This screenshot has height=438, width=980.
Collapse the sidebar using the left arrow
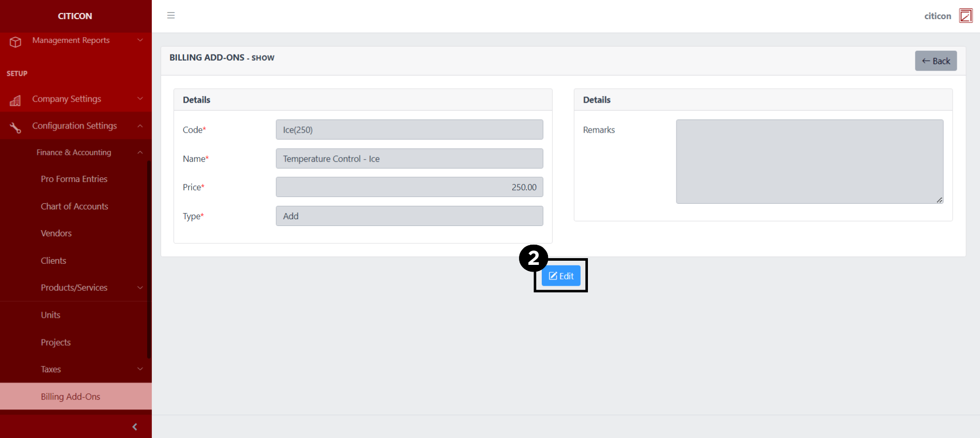click(x=135, y=427)
